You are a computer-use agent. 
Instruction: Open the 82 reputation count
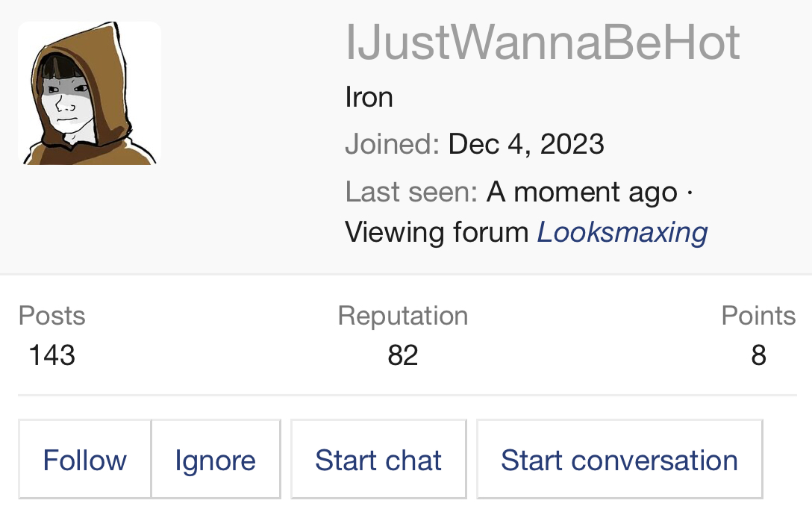403,355
